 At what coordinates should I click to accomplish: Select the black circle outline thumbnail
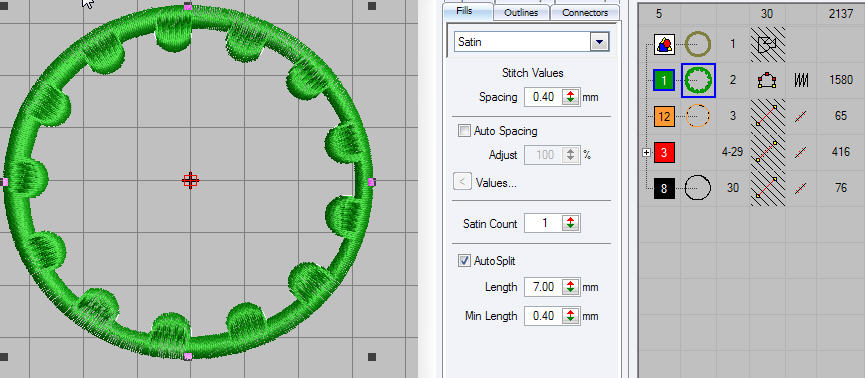[698, 188]
